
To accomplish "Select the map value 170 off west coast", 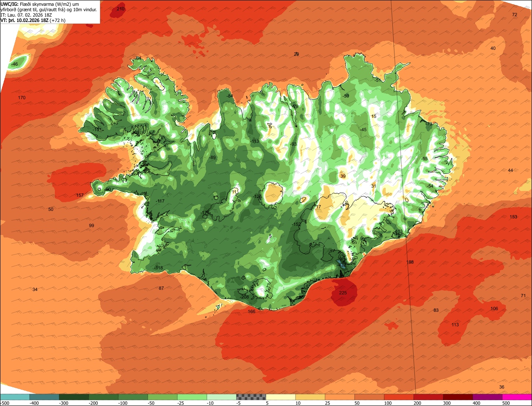I will (x=22, y=98).
